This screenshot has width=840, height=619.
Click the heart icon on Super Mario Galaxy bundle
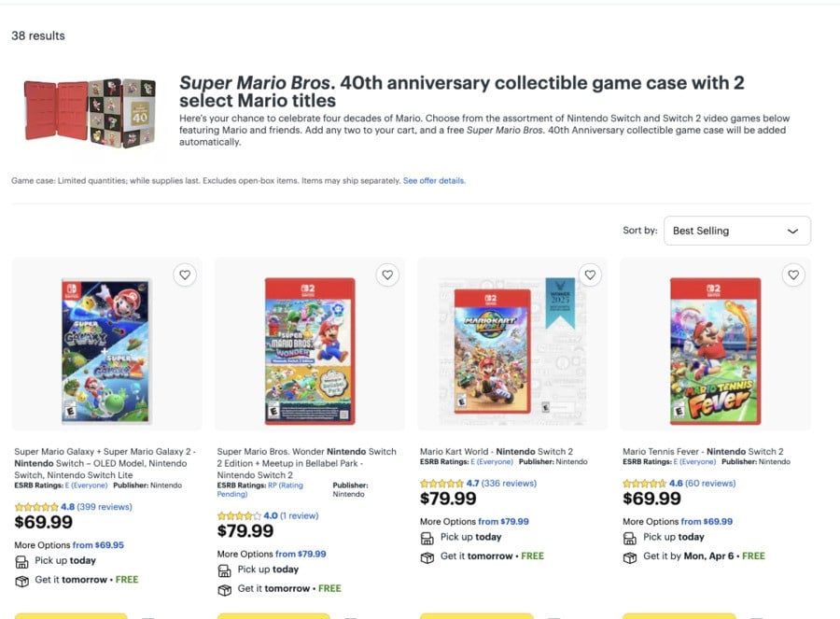[x=185, y=274]
